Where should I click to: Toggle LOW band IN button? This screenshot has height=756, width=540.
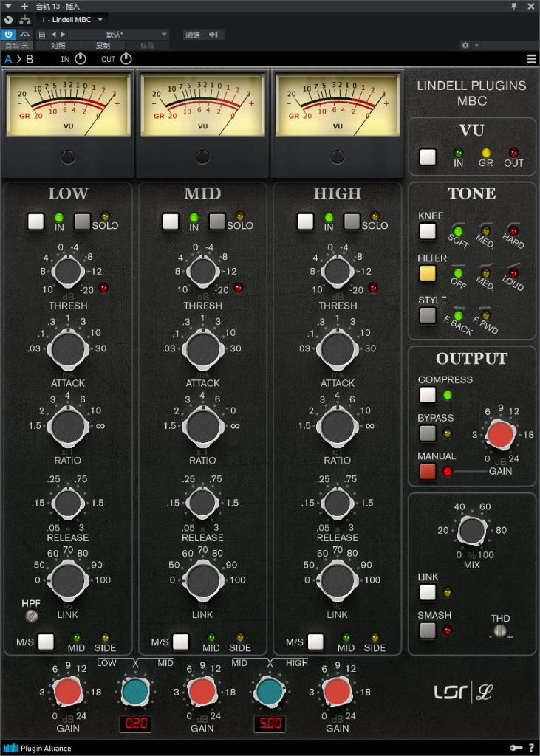[35, 221]
